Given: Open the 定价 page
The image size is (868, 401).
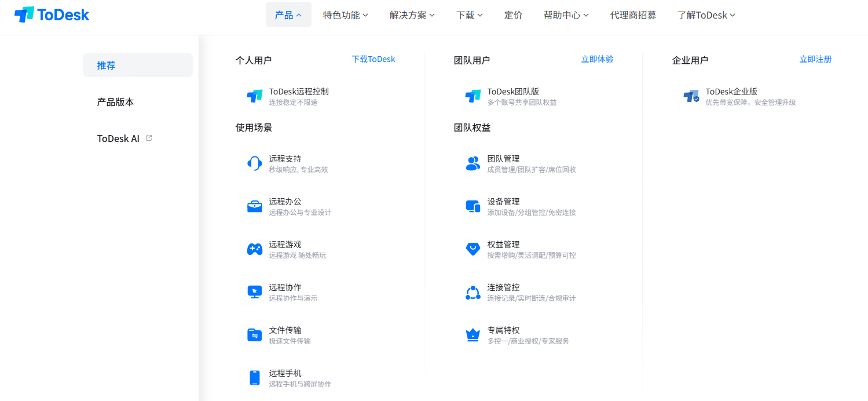Looking at the screenshot, I should click(x=514, y=15).
